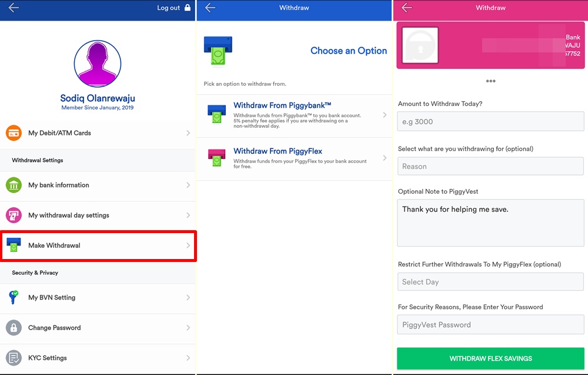The height and width of the screenshot is (375, 588).
Task: Click the pink PiggyFlex withdraw icon
Action: 217,158
